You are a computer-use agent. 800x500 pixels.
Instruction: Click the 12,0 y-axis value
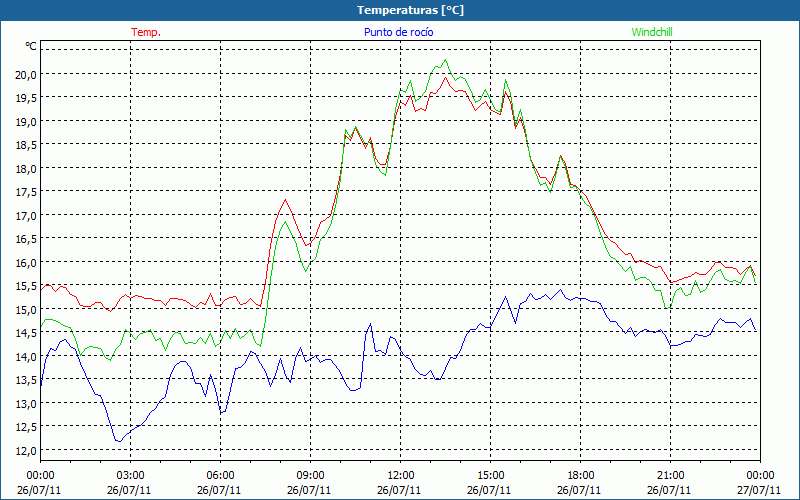(26, 450)
